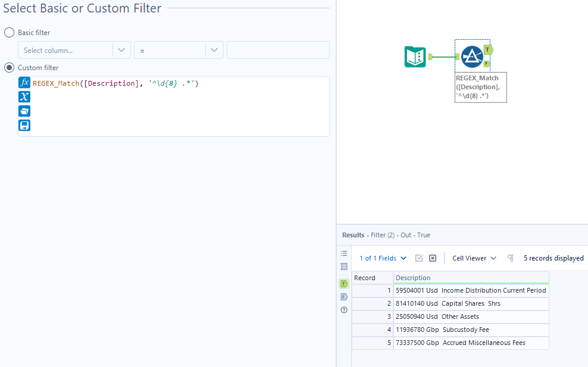Screen dimensions: 588x367
Task: Select record number 1 row header
Action: tap(373, 290)
